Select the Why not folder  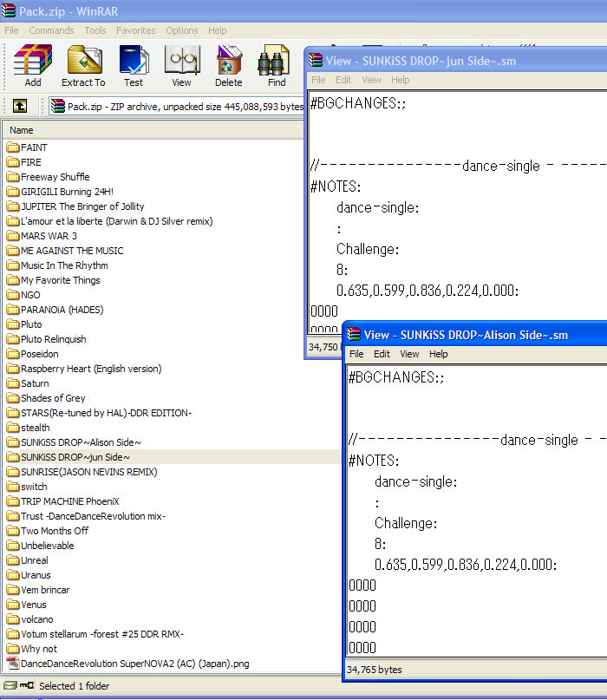pos(39,648)
